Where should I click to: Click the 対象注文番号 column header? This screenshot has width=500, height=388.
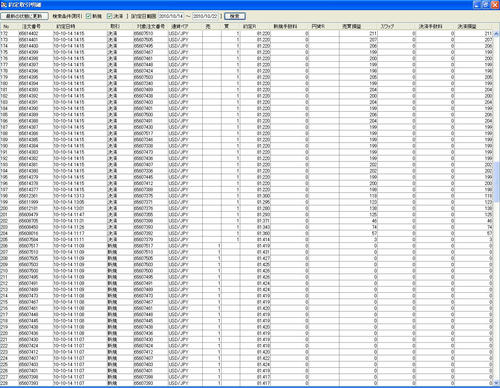[x=150, y=26]
